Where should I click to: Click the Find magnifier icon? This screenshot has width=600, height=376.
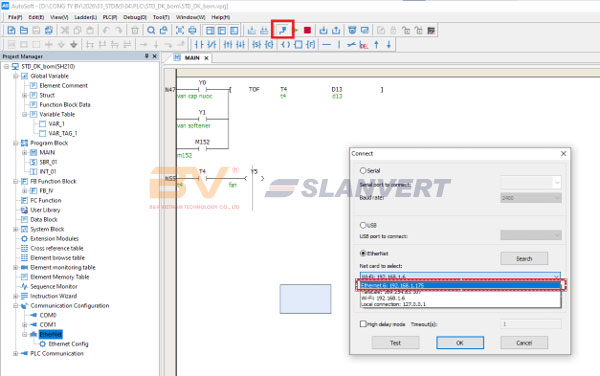click(151, 30)
